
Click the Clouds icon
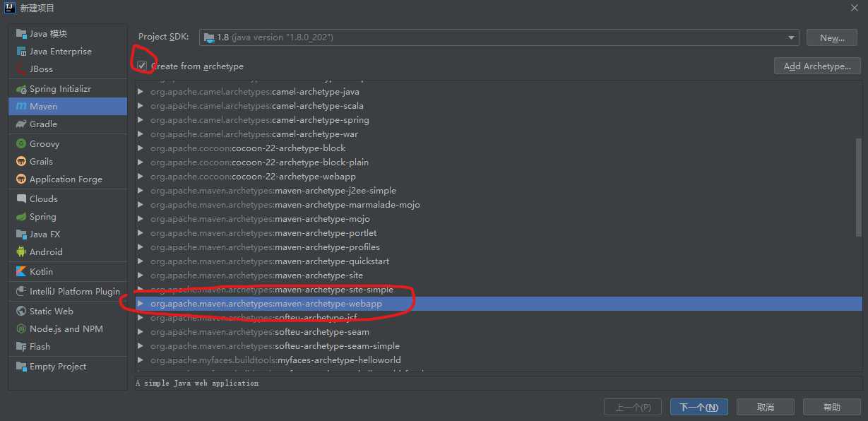(x=21, y=199)
